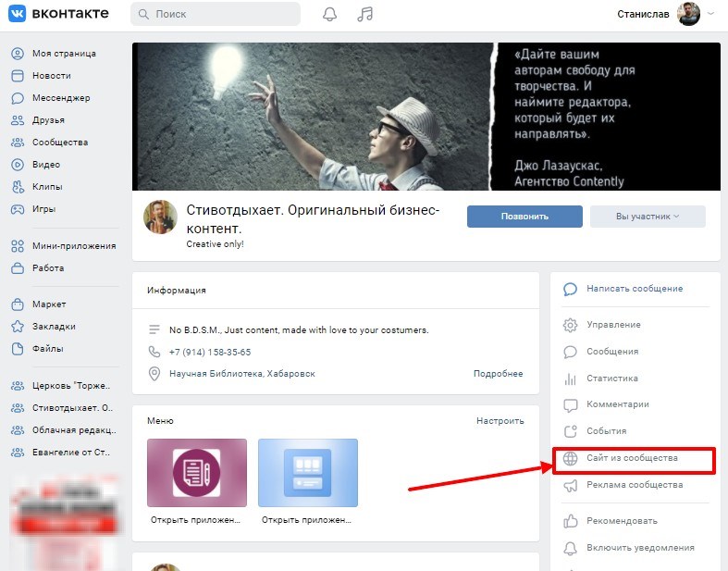Click the Научная Библиотека, Хабаровск address
This screenshot has width=728, height=571.
(241, 374)
